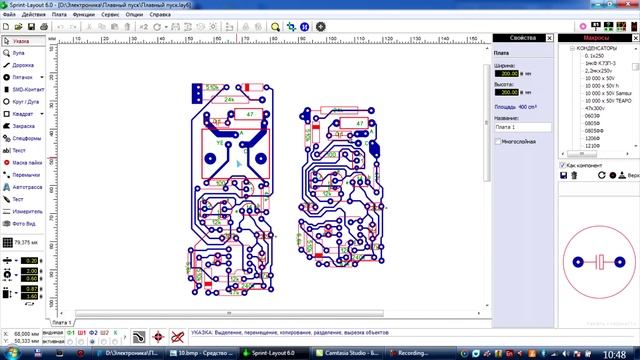Select the SMD-Контакт tool

click(23, 89)
